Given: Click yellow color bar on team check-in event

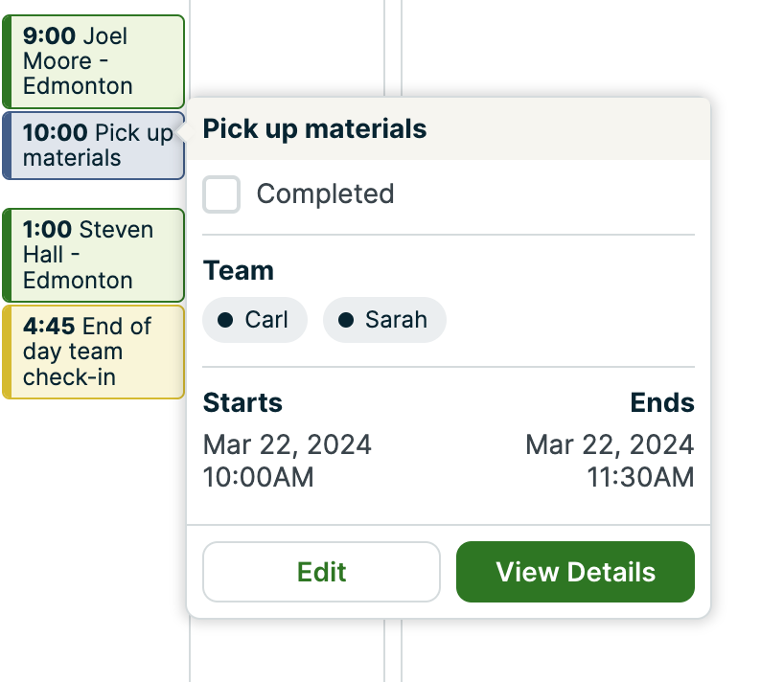Looking at the screenshot, I should pyautogui.click(x=7, y=352).
